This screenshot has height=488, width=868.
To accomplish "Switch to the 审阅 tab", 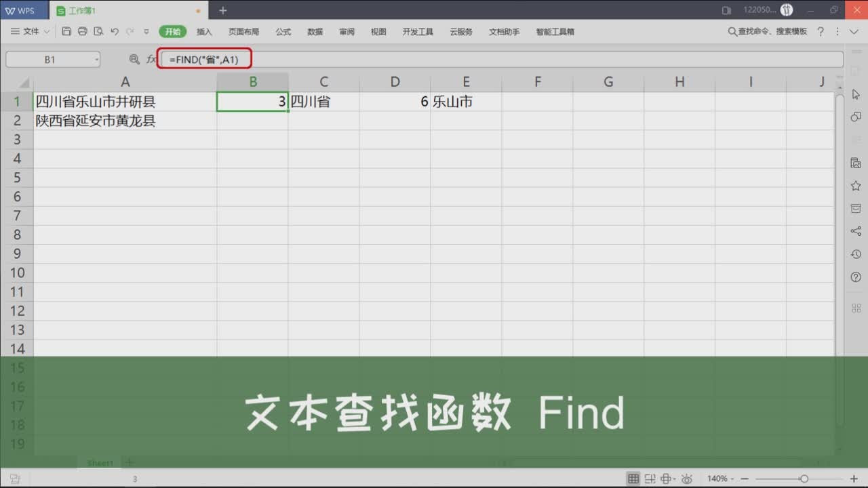I will [347, 32].
